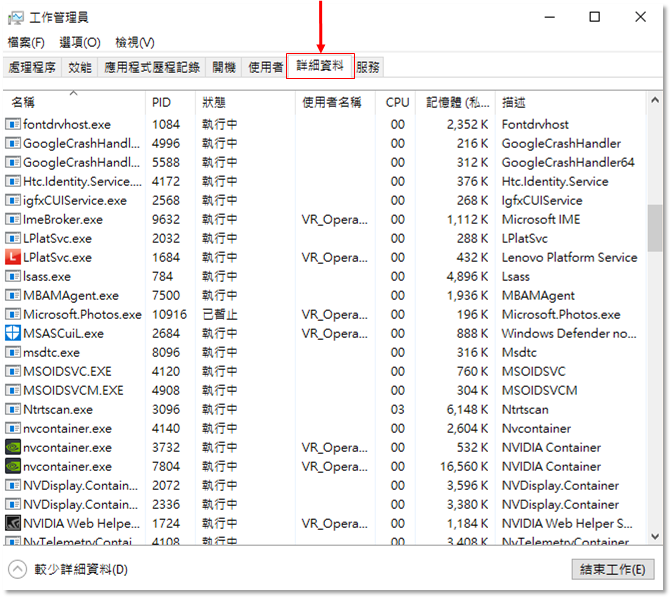Click the scrollbar up arrow
This screenshot has width=672, height=599.
(x=655, y=101)
